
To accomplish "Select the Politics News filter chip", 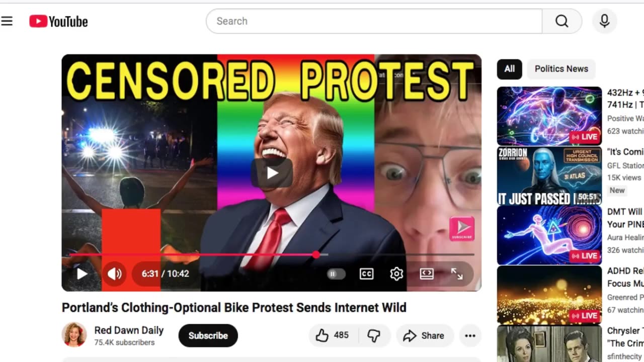I will (561, 69).
